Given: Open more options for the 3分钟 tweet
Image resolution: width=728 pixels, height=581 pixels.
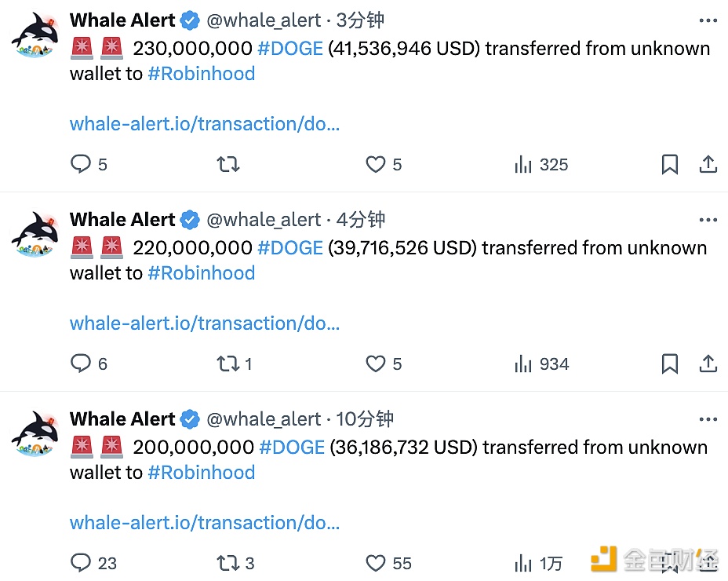Looking at the screenshot, I should (708, 21).
